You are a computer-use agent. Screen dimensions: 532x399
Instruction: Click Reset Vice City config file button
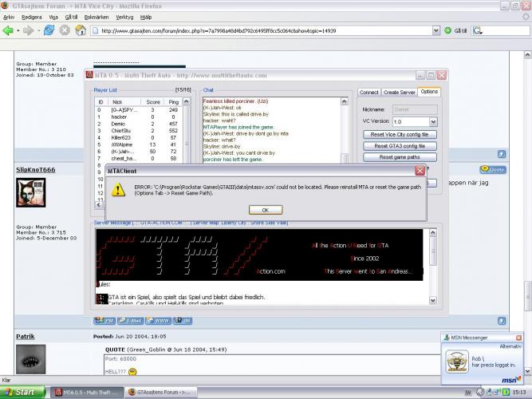[400, 135]
